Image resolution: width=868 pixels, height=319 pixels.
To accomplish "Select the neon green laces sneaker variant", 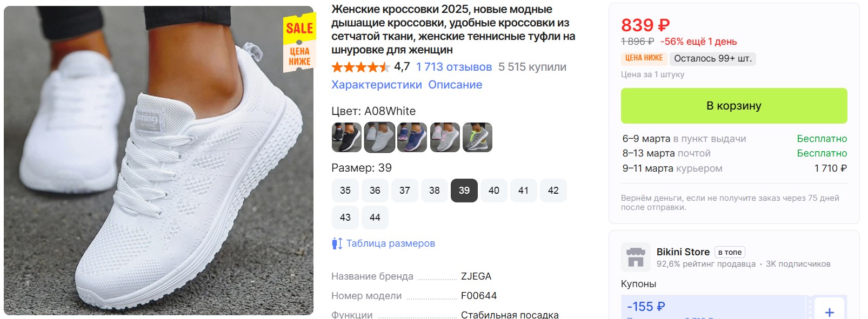I will point(478,137).
